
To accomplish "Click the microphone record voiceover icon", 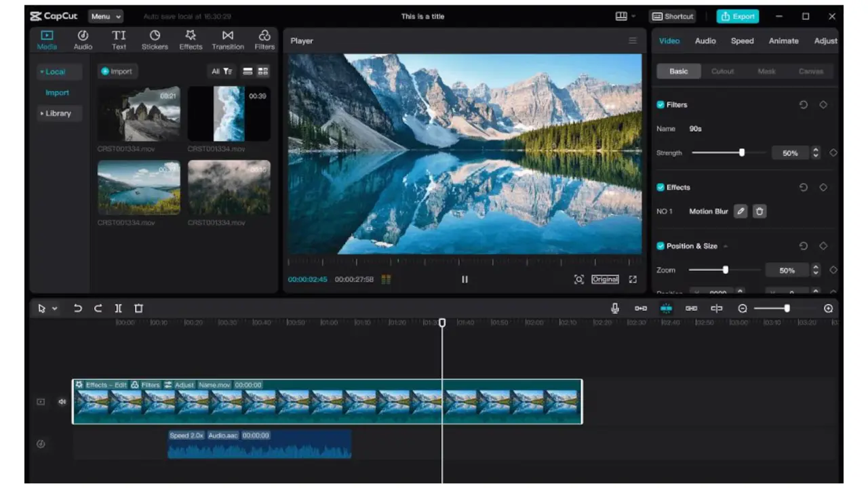I will click(x=615, y=308).
